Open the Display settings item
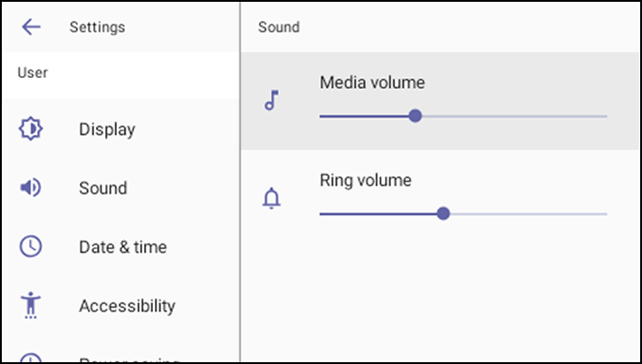 (120, 129)
